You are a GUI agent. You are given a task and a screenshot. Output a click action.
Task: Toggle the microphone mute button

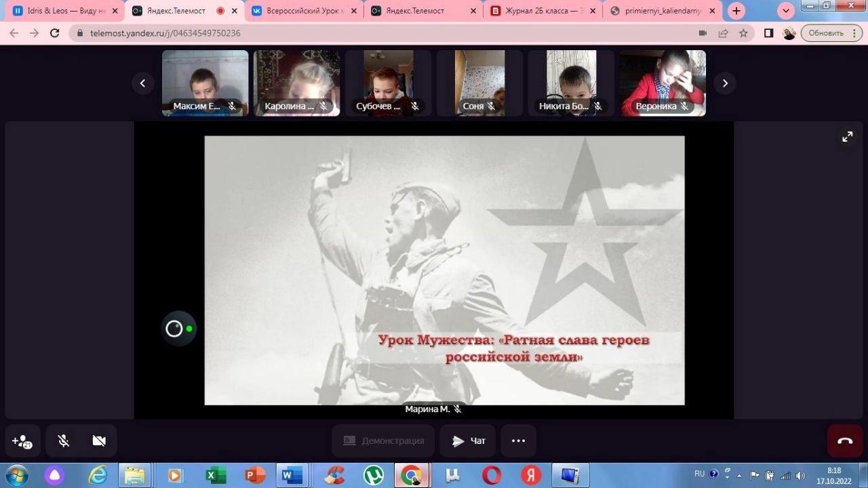coord(64,441)
